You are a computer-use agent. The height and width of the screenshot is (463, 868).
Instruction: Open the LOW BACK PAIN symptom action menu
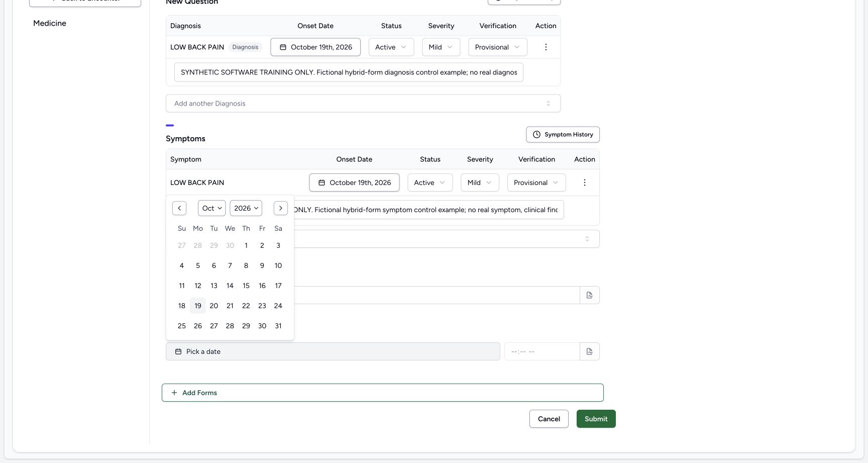(x=585, y=182)
